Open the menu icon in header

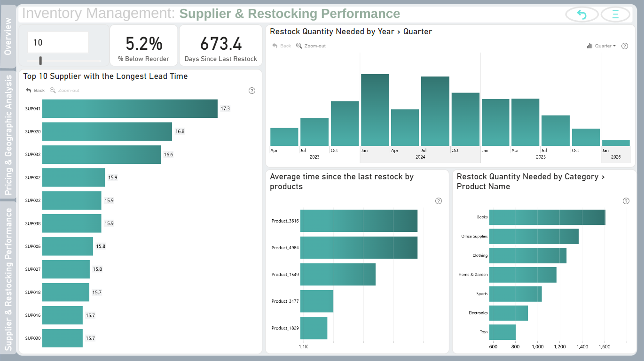(x=615, y=15)
